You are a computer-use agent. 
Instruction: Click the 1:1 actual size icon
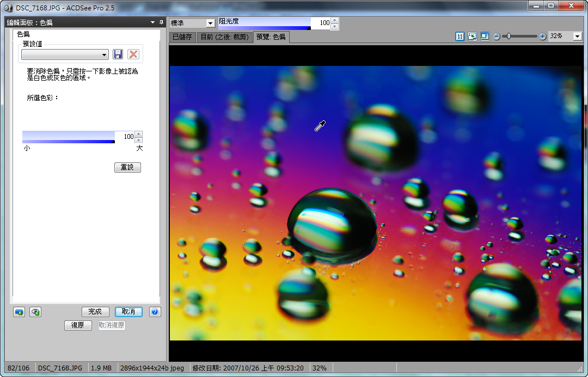(x=460, y=37)
